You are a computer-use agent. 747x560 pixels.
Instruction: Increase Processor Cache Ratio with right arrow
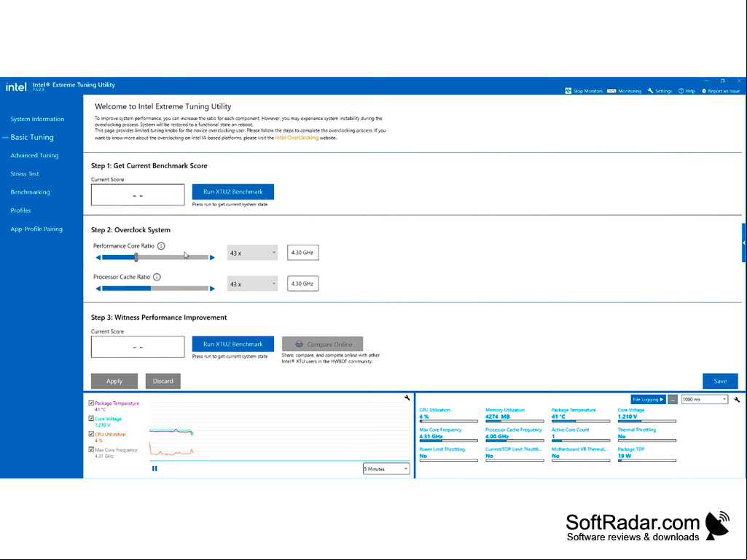tap(213, 288)
